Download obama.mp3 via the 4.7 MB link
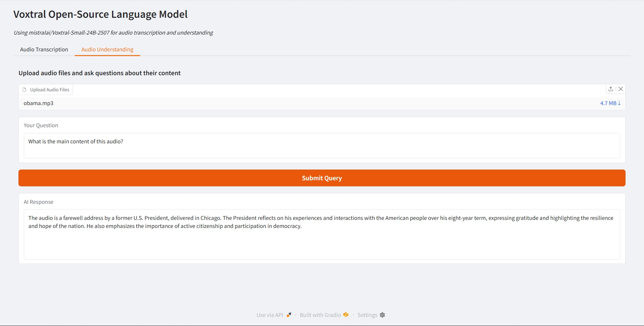The height and width of the screenshot is (326, 644). pyautogui.click(x=608, y=103)
